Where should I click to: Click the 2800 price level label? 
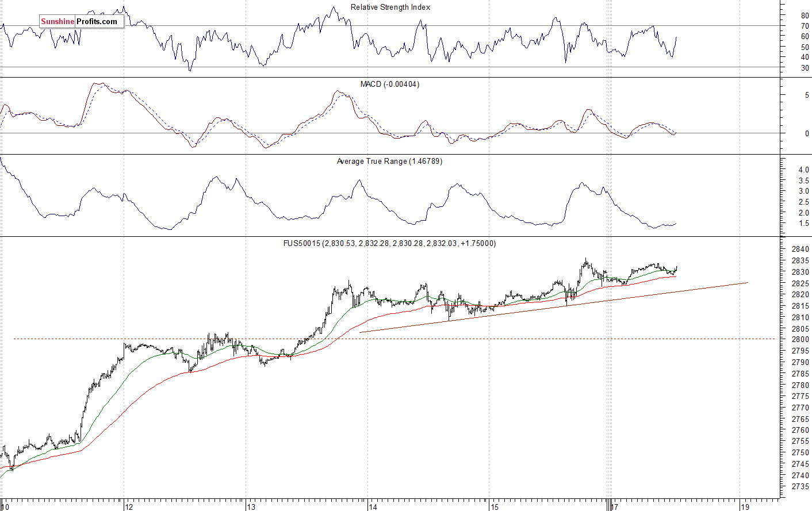[x=800, y=340]
